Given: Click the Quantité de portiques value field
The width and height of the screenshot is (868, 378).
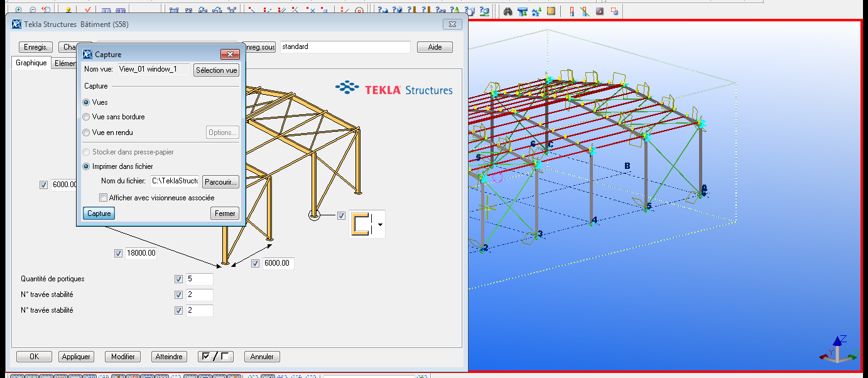Looking at the screenshot, I should (200, 279).
